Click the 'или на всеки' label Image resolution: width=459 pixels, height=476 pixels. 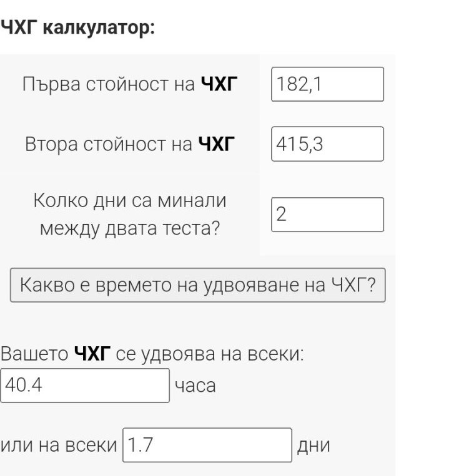59,445
